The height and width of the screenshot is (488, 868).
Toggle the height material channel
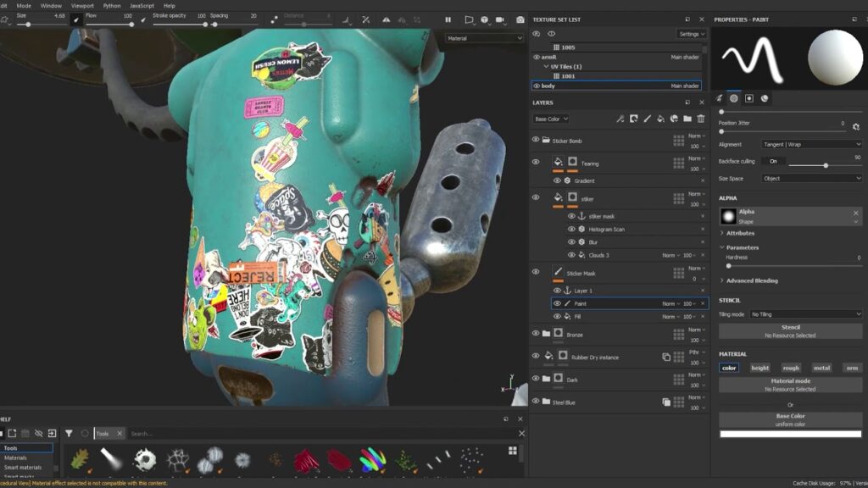760,368
